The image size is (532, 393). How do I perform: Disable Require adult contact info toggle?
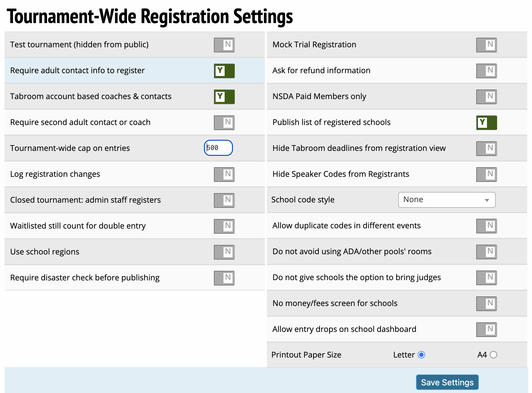pos(224,71)
